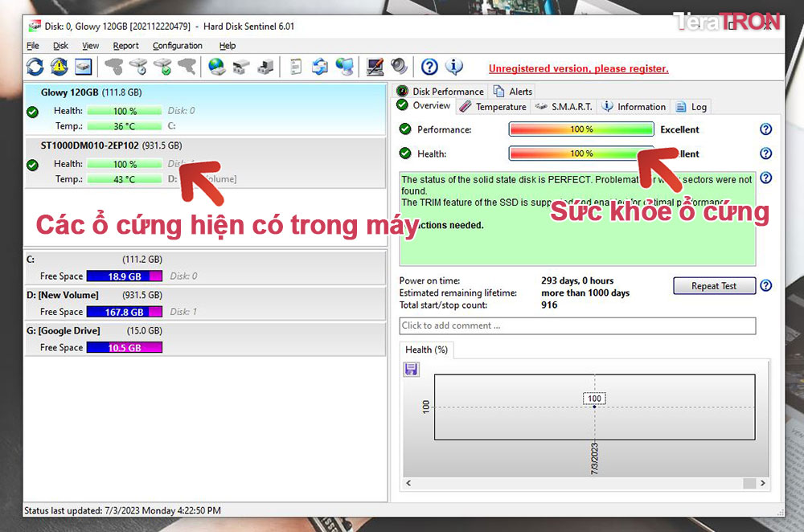Open the Disk menu
The width and height of the screenshot is (804, 532).
[x=60, y=46]
